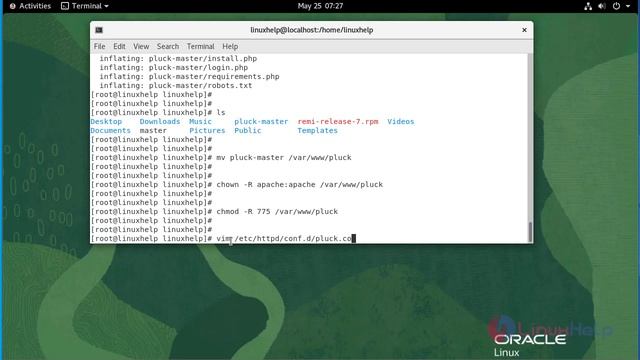The width and height of the screenshot is (640, 360).
Task: Click the vim /etc/httpd/conf.d/pluck.co command line
Action: coord(284,238)
